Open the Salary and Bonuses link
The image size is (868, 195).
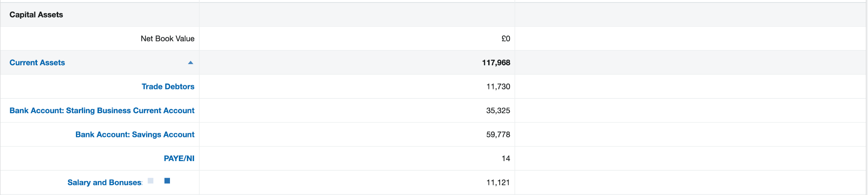104,183
